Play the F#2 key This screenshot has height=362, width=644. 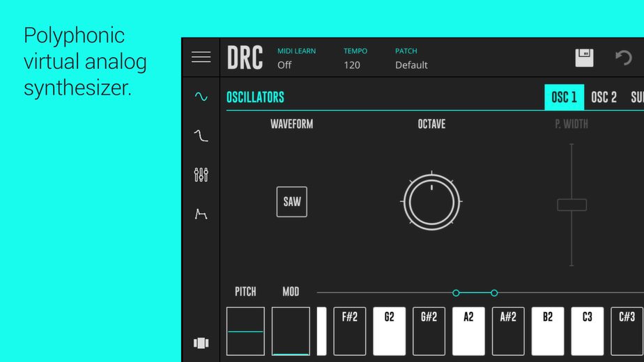[x=349, y=331]
